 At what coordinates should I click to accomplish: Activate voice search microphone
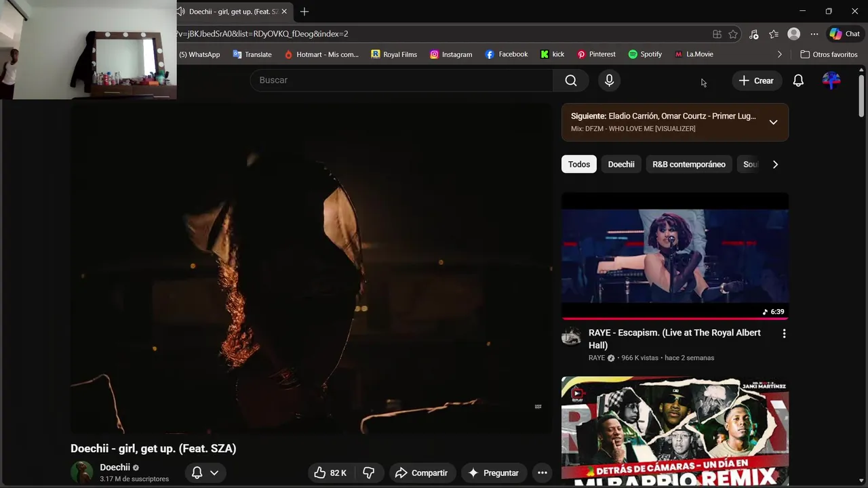click(x=609, y=81)
